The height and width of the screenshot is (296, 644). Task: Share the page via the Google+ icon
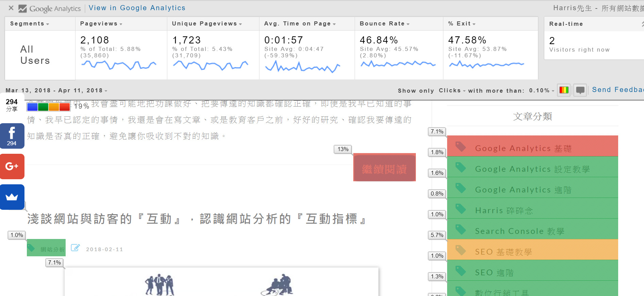pyautogui.click(x=12, y=166)
